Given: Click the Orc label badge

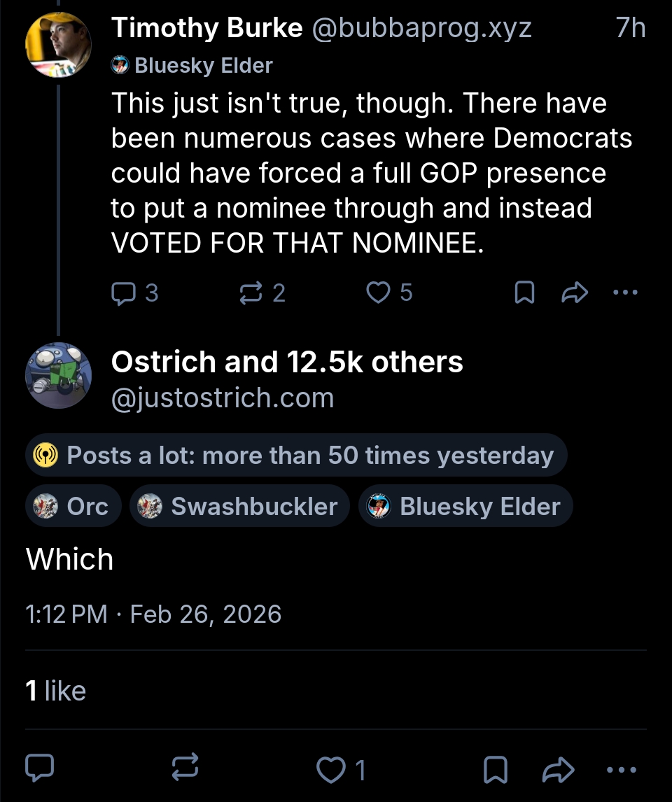Looking at the screenshot, I should click(73, 506).
